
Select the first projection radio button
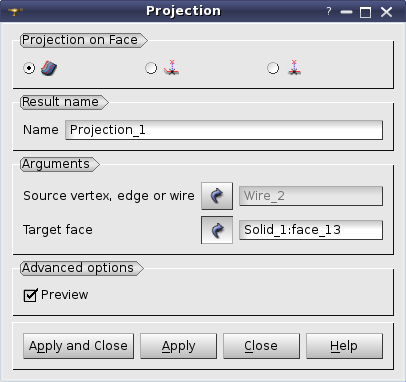point(29,68)
